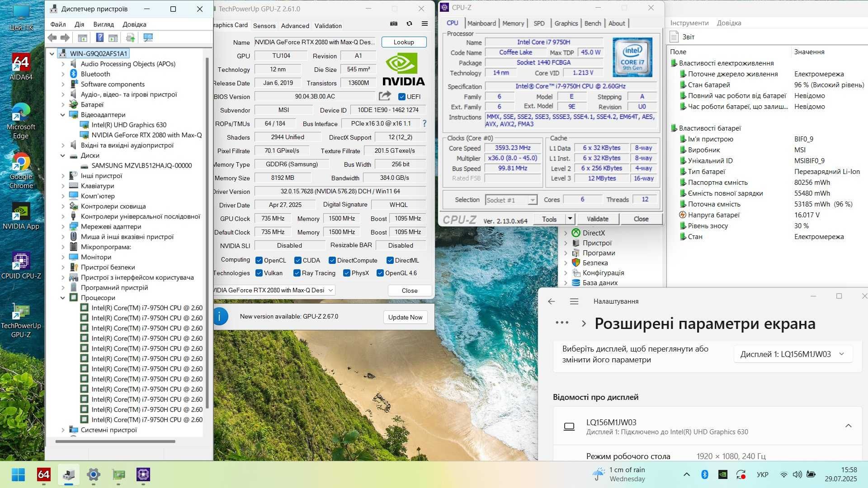Switch to the Mainboard tab in CPU-Z
The width and height of the screenshot is (868, 488).
tap(481, 23)
